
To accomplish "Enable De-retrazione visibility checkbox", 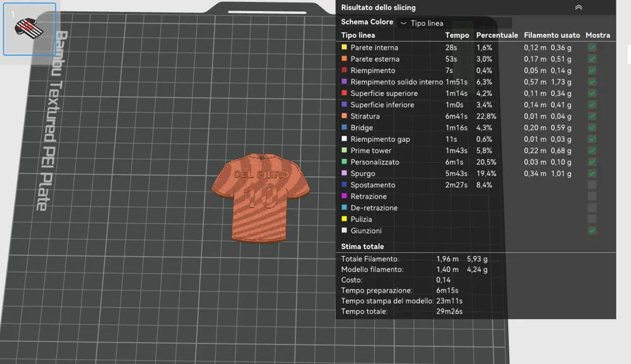I will point(592,208).
